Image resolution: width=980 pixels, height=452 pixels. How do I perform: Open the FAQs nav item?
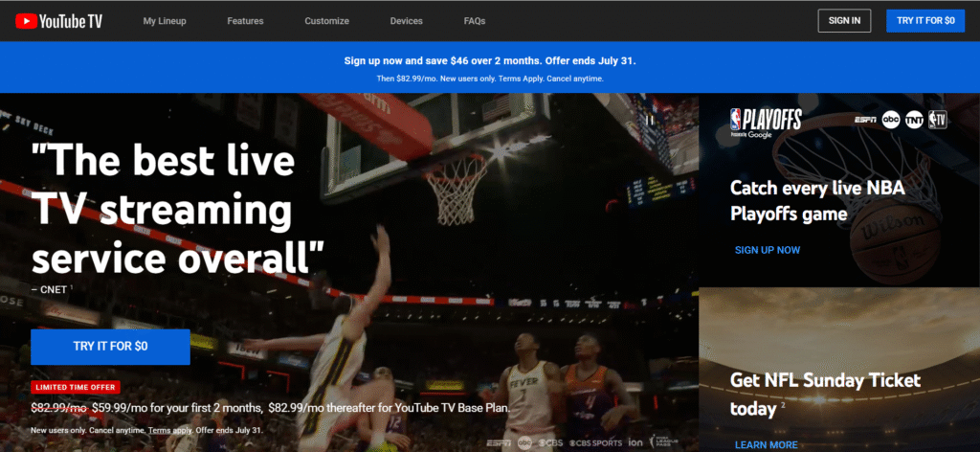475,21
